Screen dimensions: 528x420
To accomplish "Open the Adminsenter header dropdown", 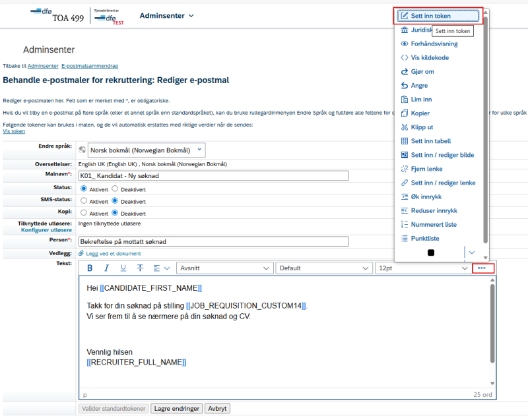I will [x=167, y=16].
